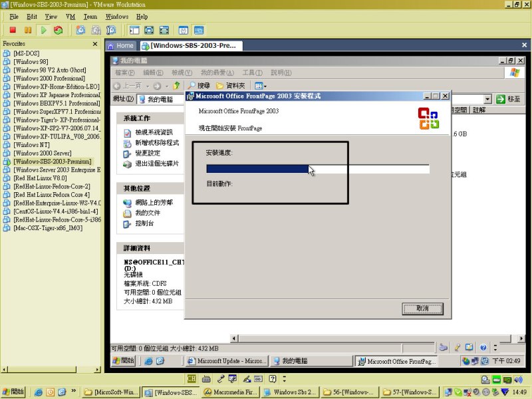Click host taskbar Macromedia Fireworks button
532x399 pixels.
tap(229, 392)
